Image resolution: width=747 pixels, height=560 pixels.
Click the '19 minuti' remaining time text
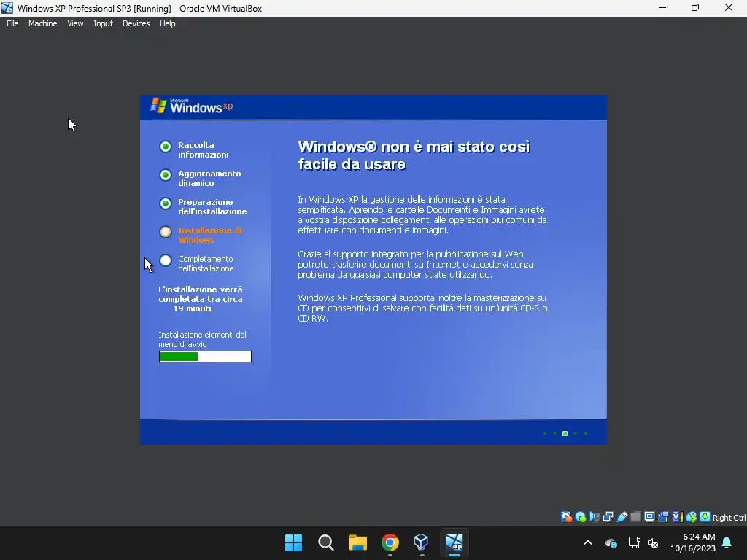click(x=192, y=308)
